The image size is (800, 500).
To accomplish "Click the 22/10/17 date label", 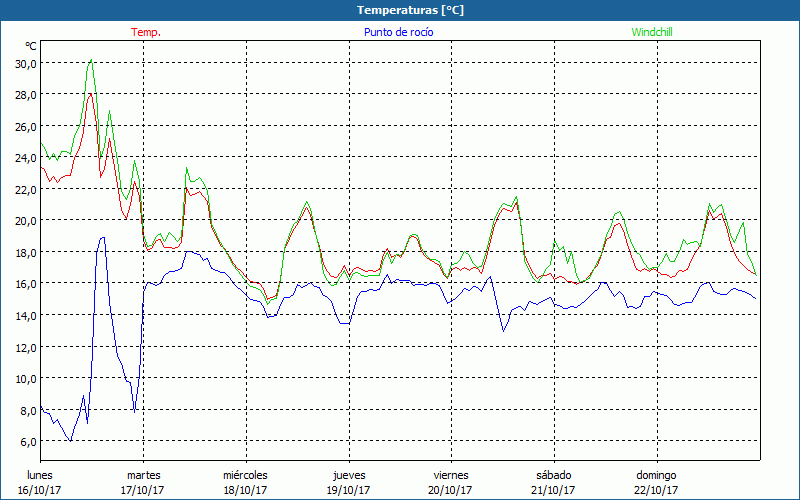I will (x=656, y=490).
